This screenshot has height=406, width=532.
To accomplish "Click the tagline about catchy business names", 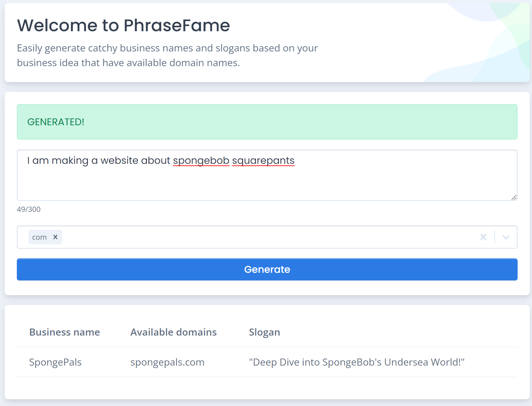I will [167, 55].
